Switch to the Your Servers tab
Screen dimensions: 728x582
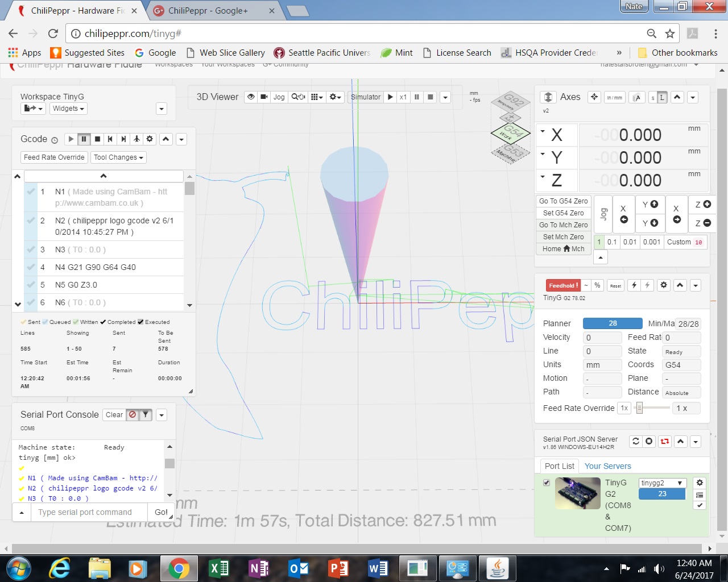(607, 466)
